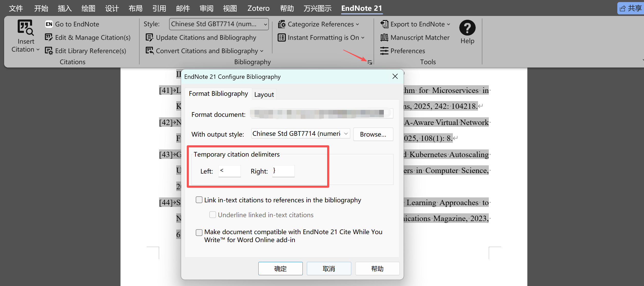Screen dimensions: 644x286
Task: Switch to the 绘图 ribbon tab
Action: point(88,8)
